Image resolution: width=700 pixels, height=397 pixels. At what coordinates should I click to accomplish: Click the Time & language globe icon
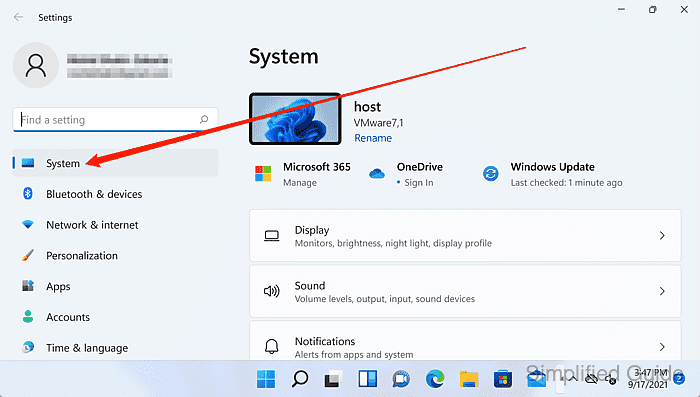click(28, 347)
